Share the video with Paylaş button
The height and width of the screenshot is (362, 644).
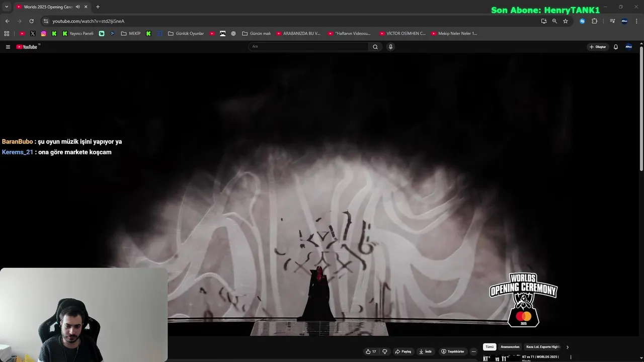404,351
